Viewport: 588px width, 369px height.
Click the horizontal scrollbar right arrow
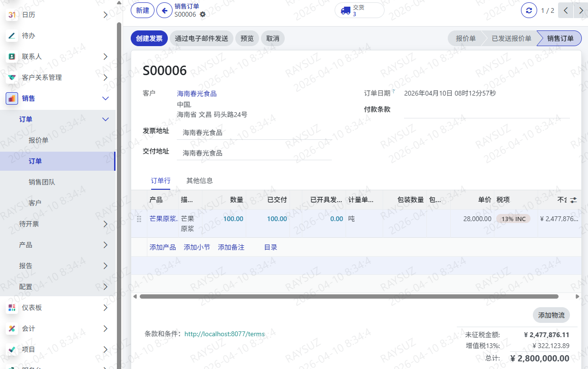tap(578, 297)
